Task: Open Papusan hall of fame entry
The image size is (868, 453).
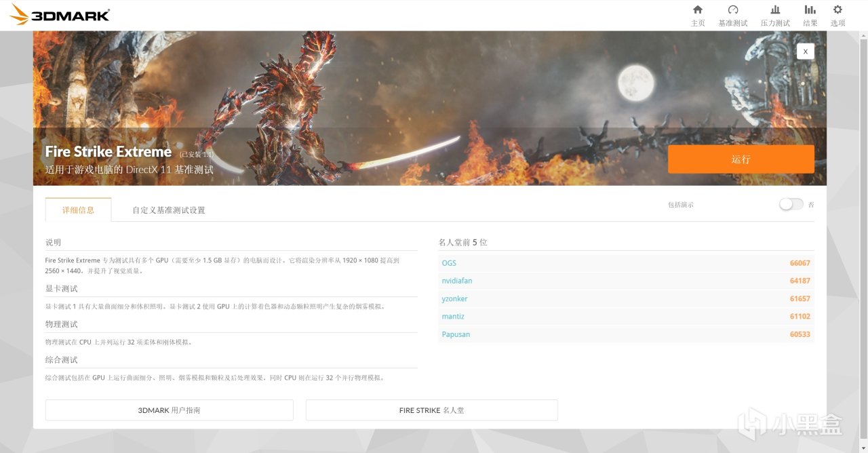Action: click(x=456, y=334)
